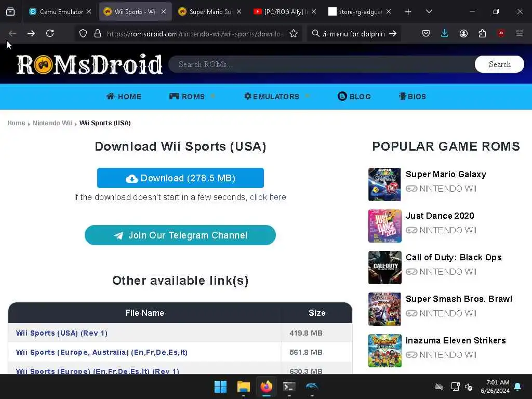Screen dimensions: 532x399
Task: Open Wii Sports (Europe, Australia) link
Action: coord(102,353)
